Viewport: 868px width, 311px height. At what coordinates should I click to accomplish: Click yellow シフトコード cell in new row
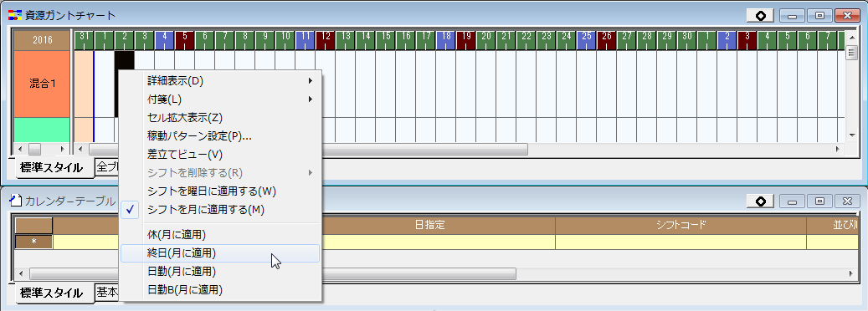pos(681,242)
